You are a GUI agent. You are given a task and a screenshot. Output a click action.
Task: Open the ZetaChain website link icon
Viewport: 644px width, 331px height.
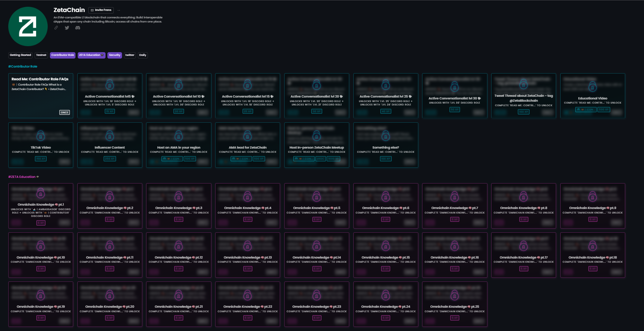pos(56,28)
